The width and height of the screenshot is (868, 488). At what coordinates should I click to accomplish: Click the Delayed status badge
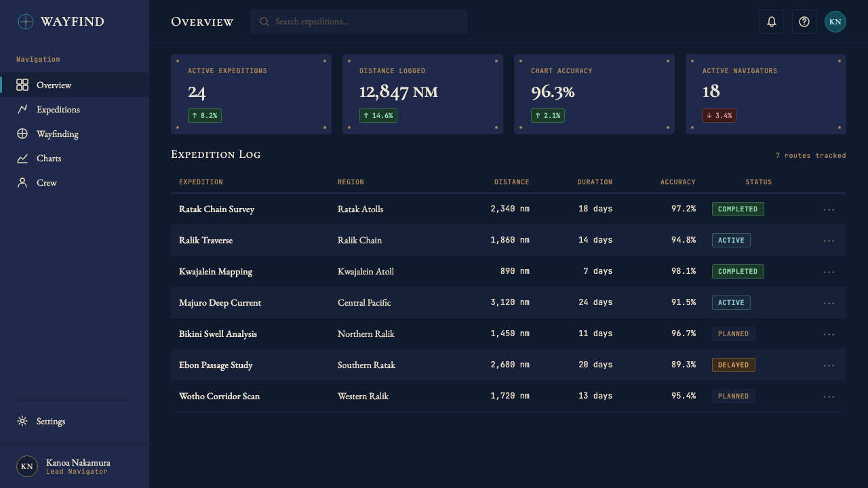tap(733, 365)
